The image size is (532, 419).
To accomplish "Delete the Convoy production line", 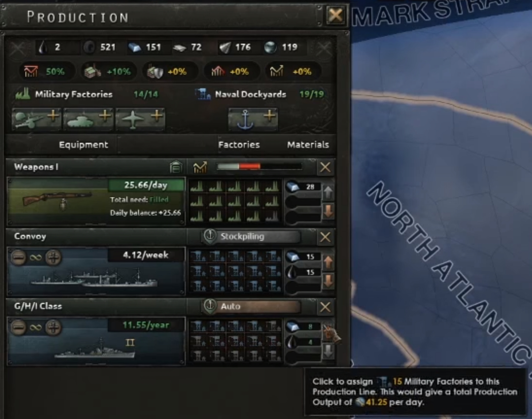I will 325,237.
